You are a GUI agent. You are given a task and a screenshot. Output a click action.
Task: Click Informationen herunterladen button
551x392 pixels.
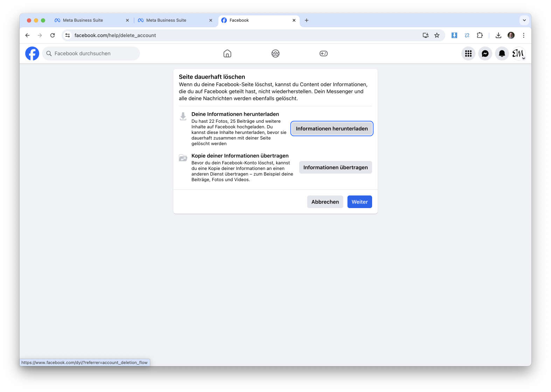pyautogui.click(x=332, y=129)
